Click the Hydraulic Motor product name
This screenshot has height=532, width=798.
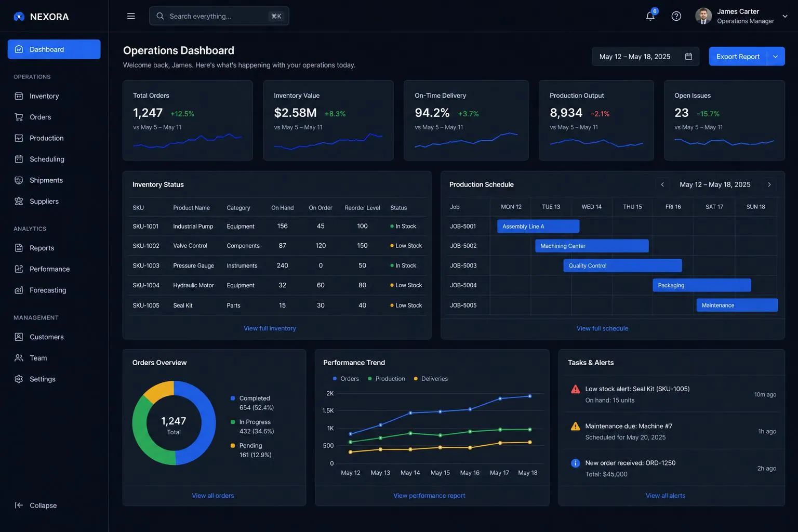pyautogui.click(x=193, y=285)
